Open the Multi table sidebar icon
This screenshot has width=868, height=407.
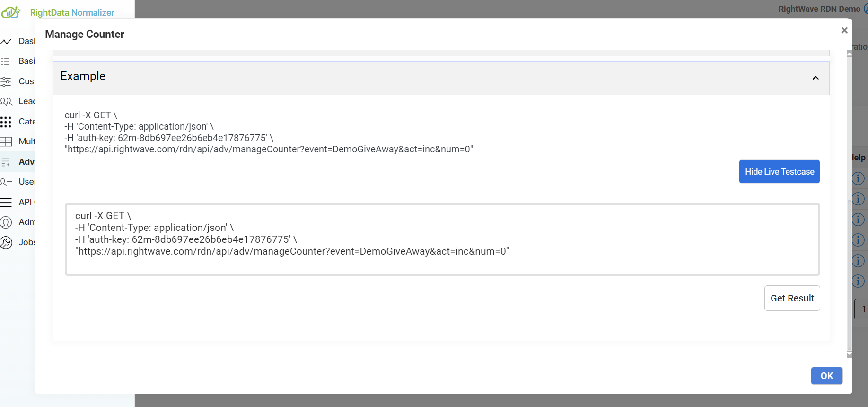(x=6, y=142)
